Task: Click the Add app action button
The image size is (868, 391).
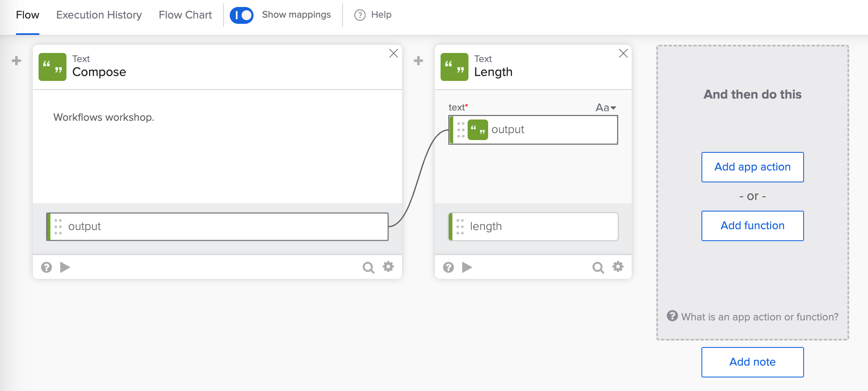Action: (x=752, y=167)
